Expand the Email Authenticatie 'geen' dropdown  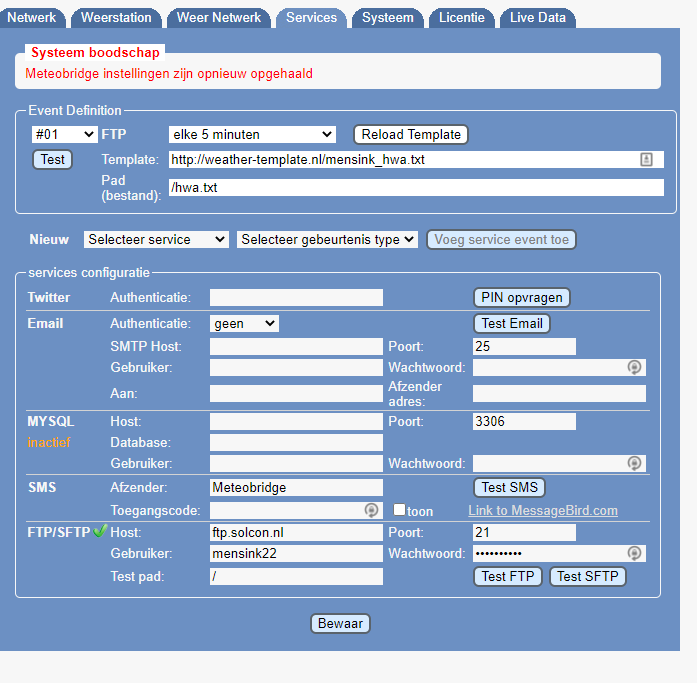coord(244,324)
